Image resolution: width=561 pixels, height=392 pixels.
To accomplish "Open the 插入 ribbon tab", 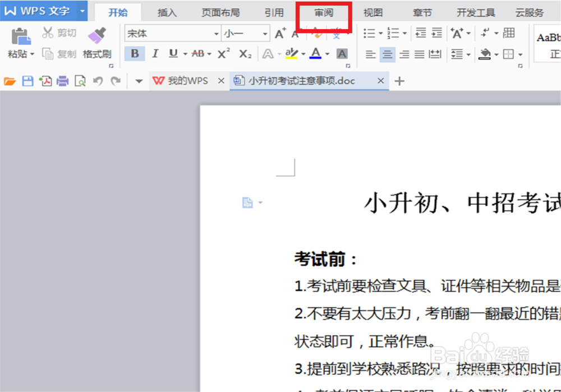I will point(166,11).
